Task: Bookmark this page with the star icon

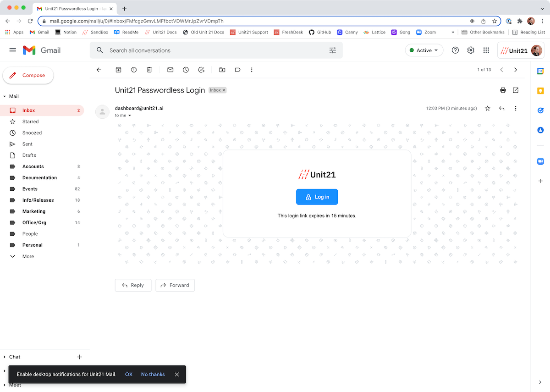Action: (x=495, y=21)
